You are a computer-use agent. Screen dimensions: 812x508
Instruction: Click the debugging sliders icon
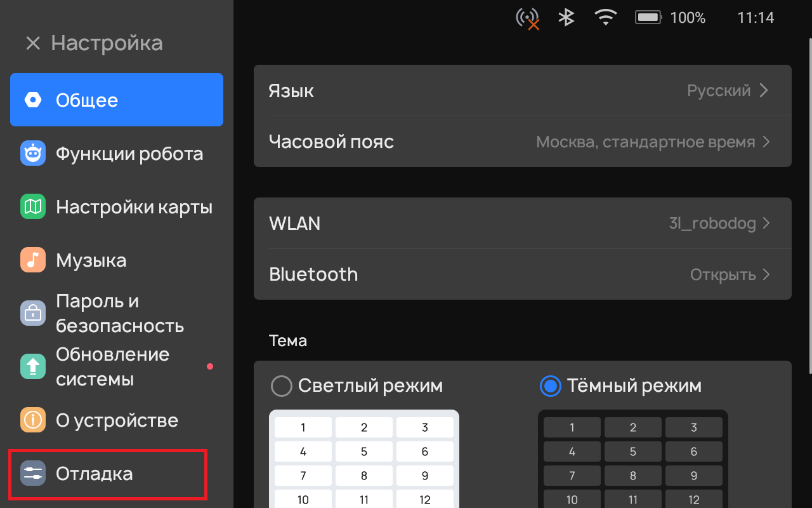pos(32,474)
